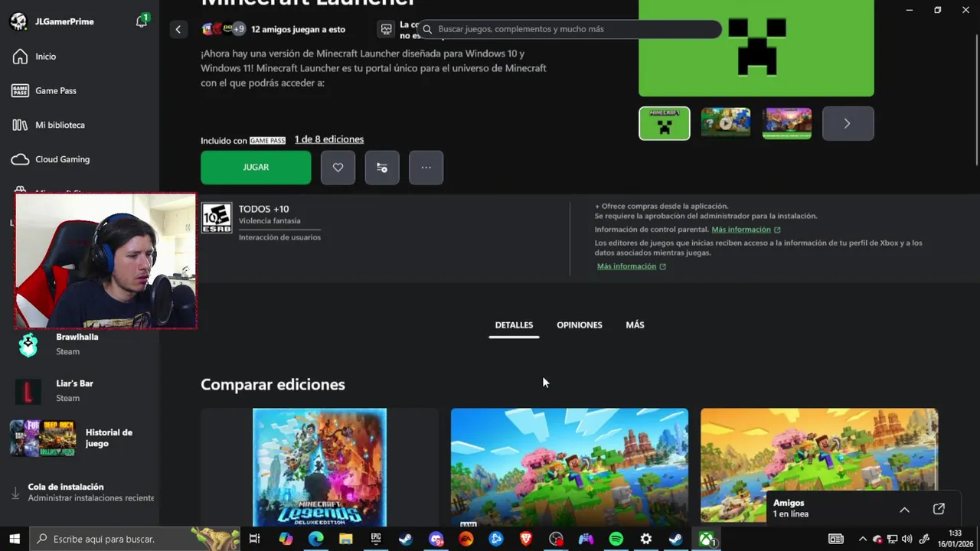The image size is (980, 551).
Task: Click the green JUGAR button
Action: 256,168
